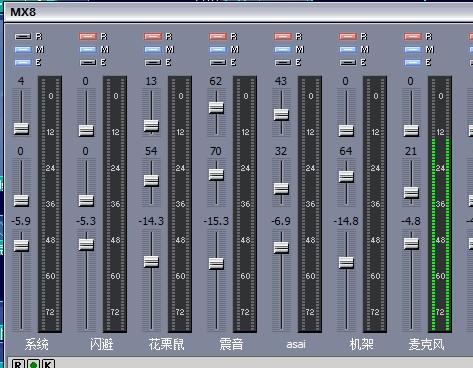The width and height of the screenshot is (473, 368).
Task: Click asai slider knob showing value 43
Action: click(x=281, y=115)
